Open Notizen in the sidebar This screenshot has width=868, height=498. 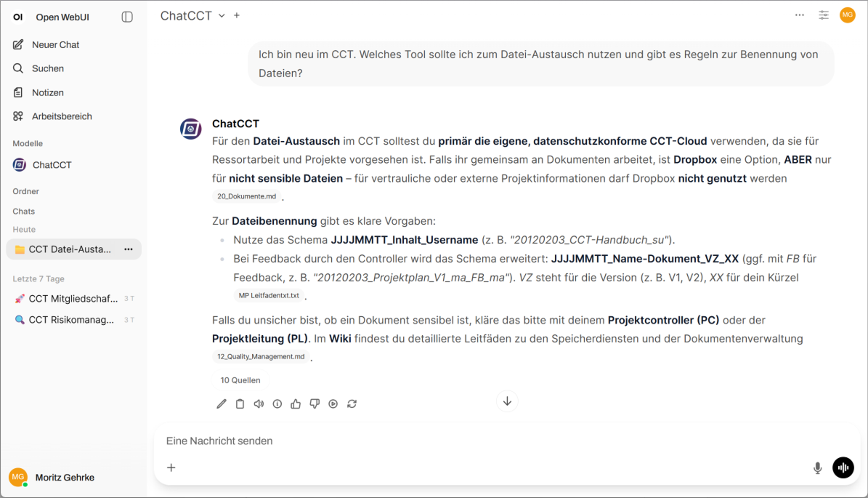coord(47,92)
